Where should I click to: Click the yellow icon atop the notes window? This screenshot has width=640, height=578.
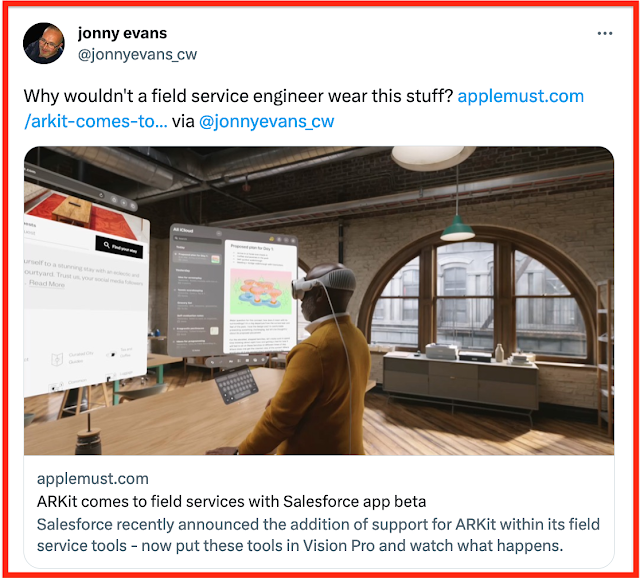click(271, 238)
